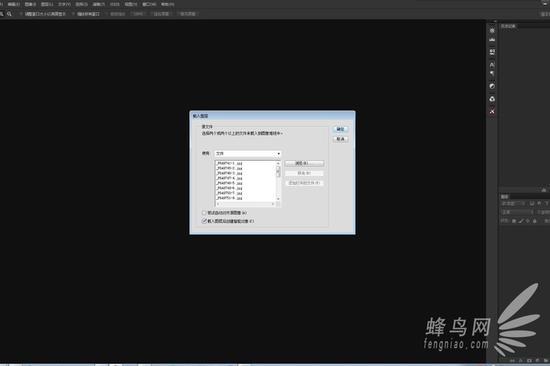Viewport: 550px width, 366px height.
Task: Select file ending '-8.jpg' in list
Action: 229,198
